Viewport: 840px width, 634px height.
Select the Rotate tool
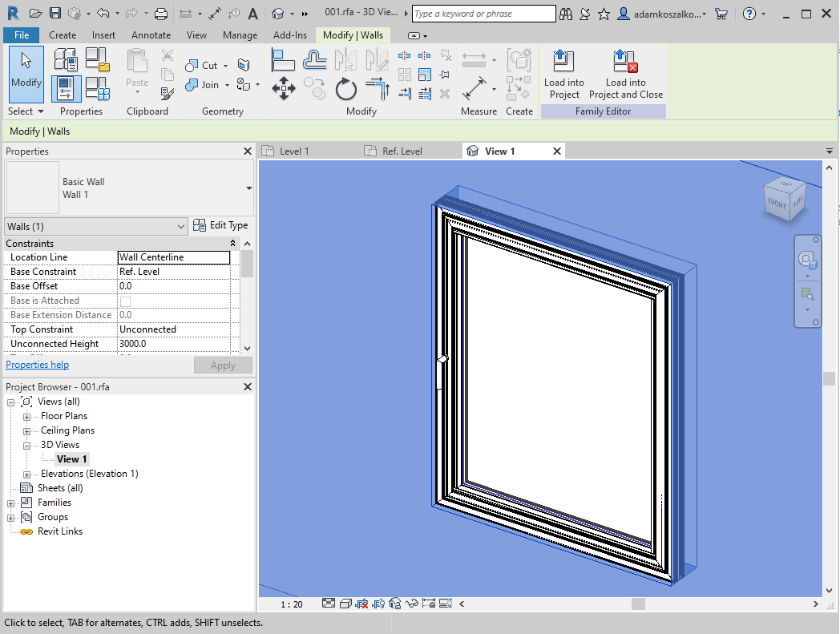pos(345,88)
